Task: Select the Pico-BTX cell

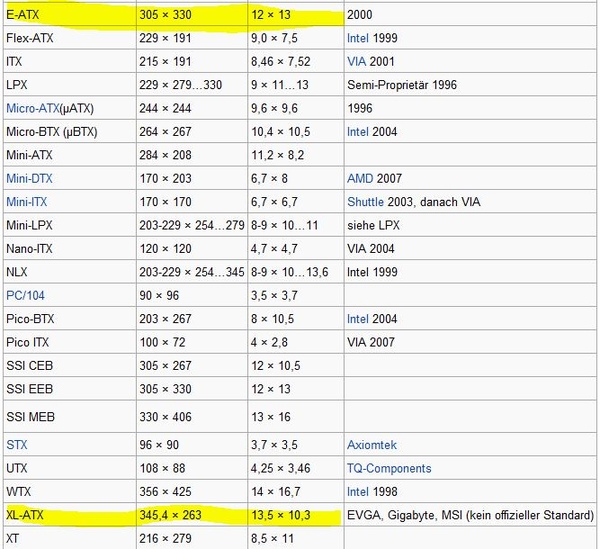Action: point(70,319)
